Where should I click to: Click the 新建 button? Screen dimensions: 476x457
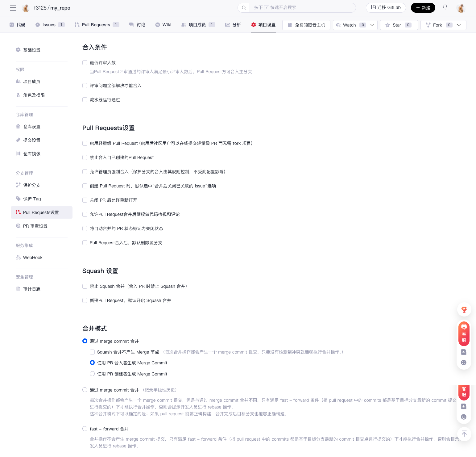423,8
